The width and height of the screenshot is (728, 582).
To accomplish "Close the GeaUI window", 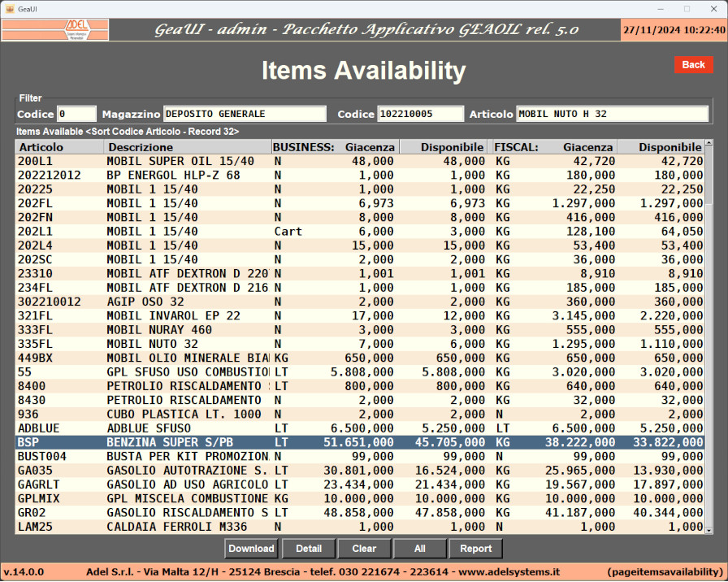I will [x=713, y=9].
